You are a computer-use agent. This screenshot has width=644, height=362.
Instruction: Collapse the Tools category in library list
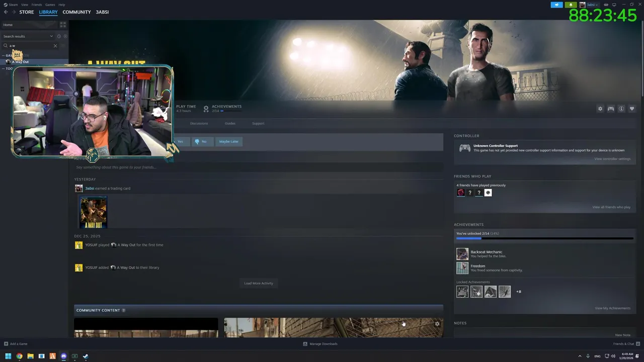click(3, 68)
